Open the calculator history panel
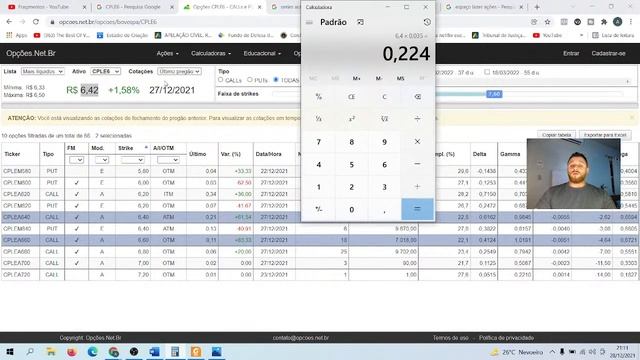 point(427,22)
